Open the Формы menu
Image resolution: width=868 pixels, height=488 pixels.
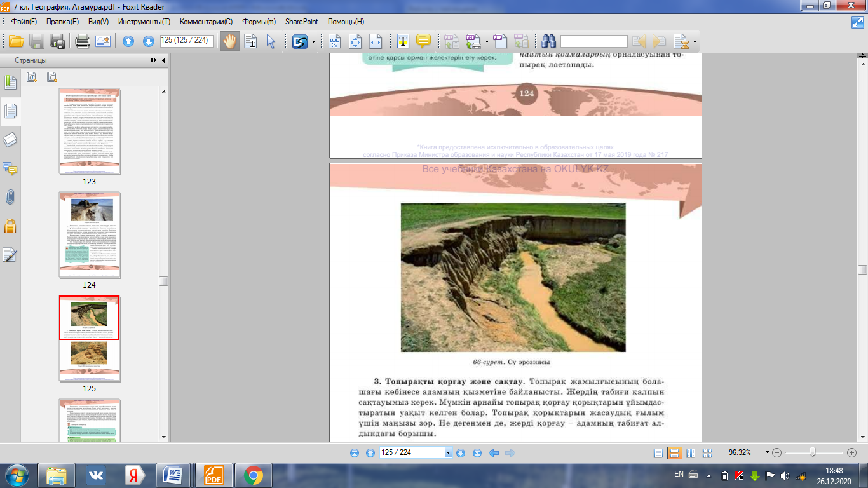[260, 22]
